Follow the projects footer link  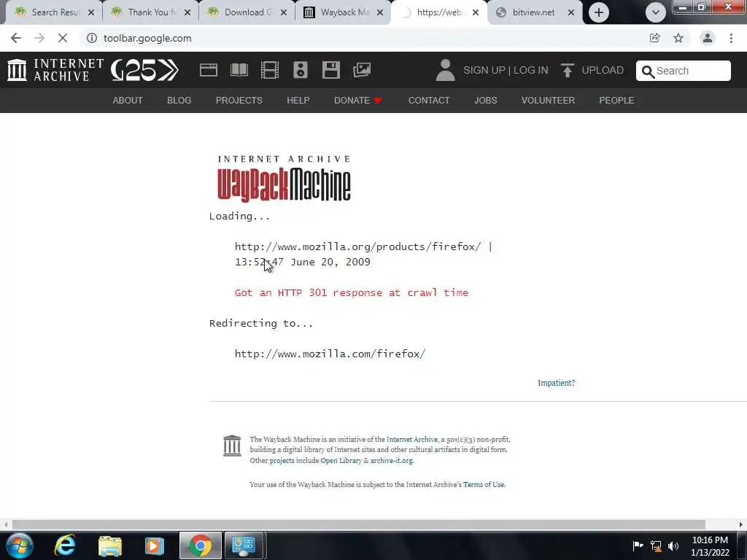coord(282,461)
